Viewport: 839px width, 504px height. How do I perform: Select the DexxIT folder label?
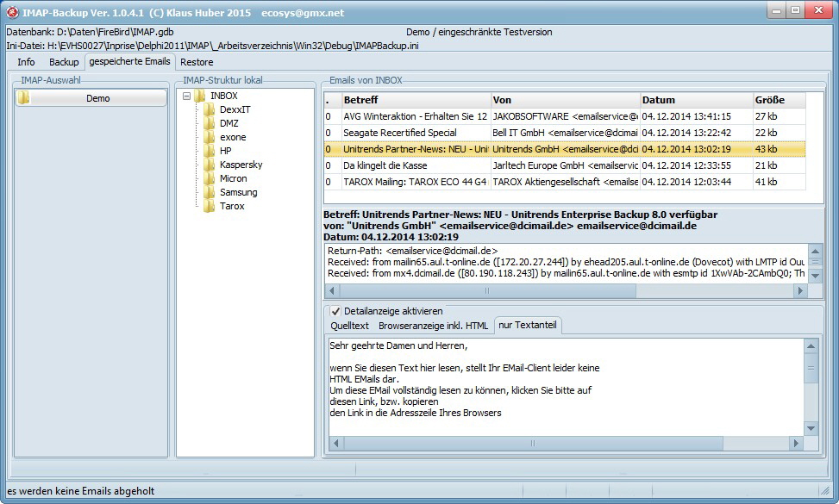235,109
